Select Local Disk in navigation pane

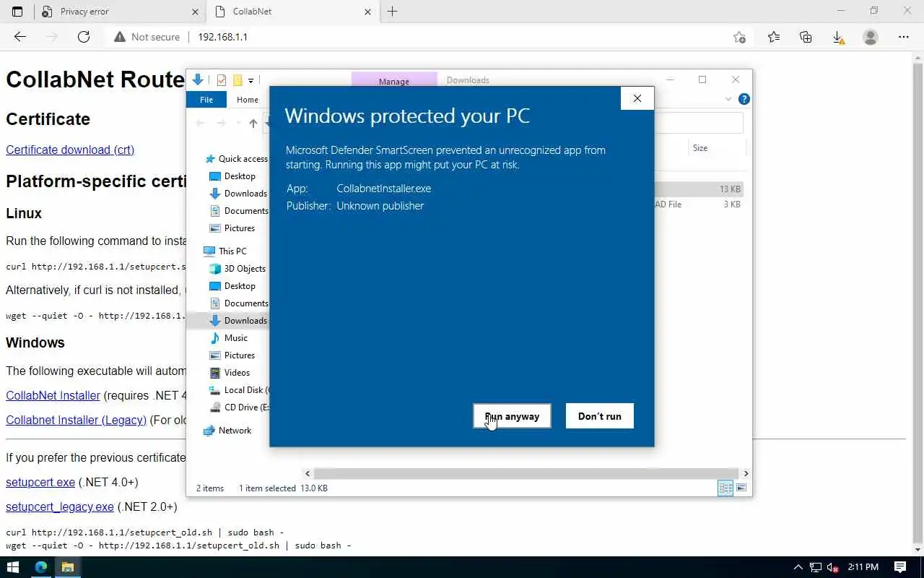[238, 390]
